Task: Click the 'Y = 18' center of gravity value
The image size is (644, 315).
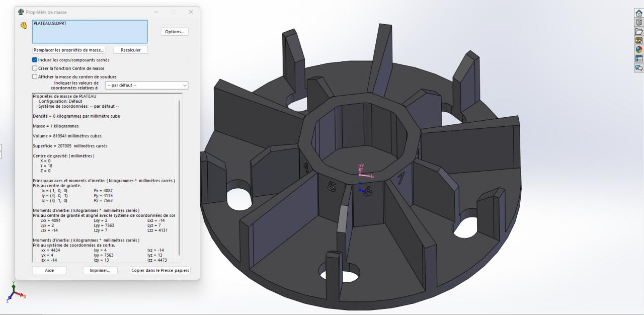Action: 45,166
